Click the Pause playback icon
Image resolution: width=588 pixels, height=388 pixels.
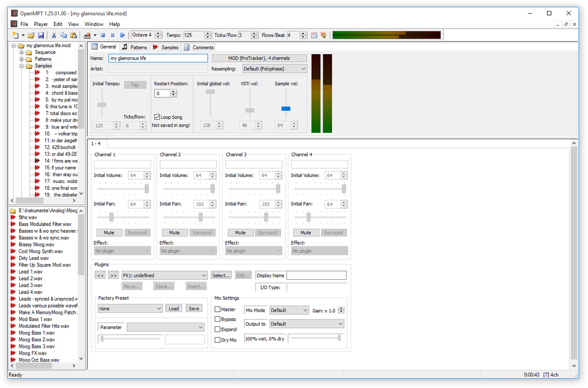click(x=113, y=35)
